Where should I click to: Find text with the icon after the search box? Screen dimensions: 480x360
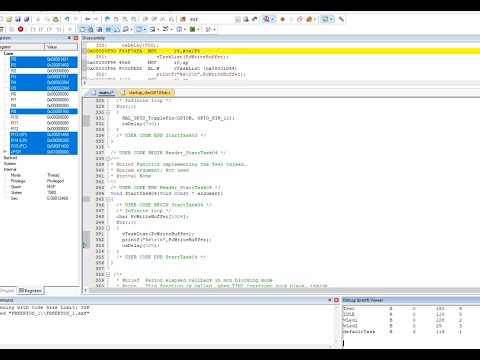246,19
